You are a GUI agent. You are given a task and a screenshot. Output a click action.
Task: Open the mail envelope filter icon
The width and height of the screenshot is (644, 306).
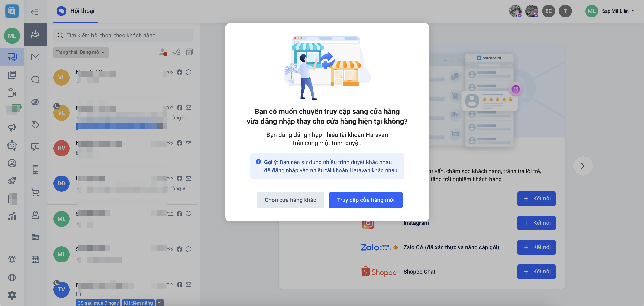(35, 57)
